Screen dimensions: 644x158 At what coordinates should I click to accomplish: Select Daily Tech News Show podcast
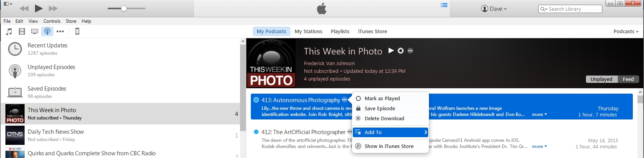(120, 135)
